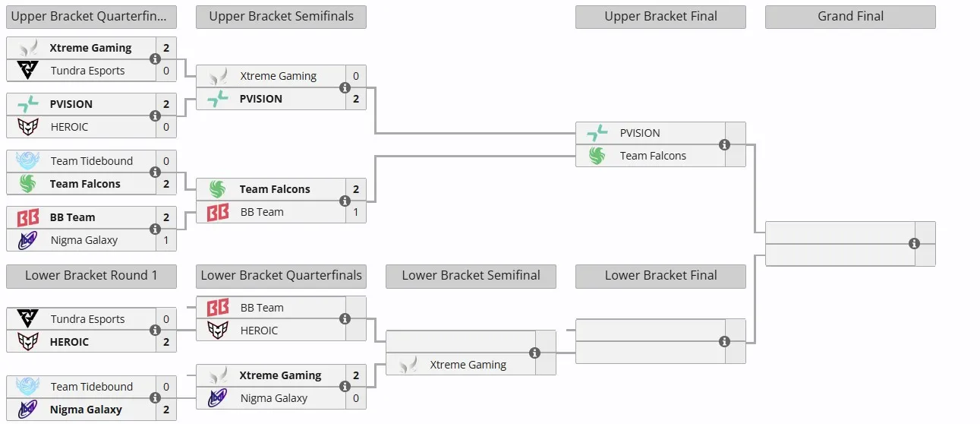Open info icon for Upper Bracket Final match
Viewport: 980px width, 424px height.
(724, 144)
